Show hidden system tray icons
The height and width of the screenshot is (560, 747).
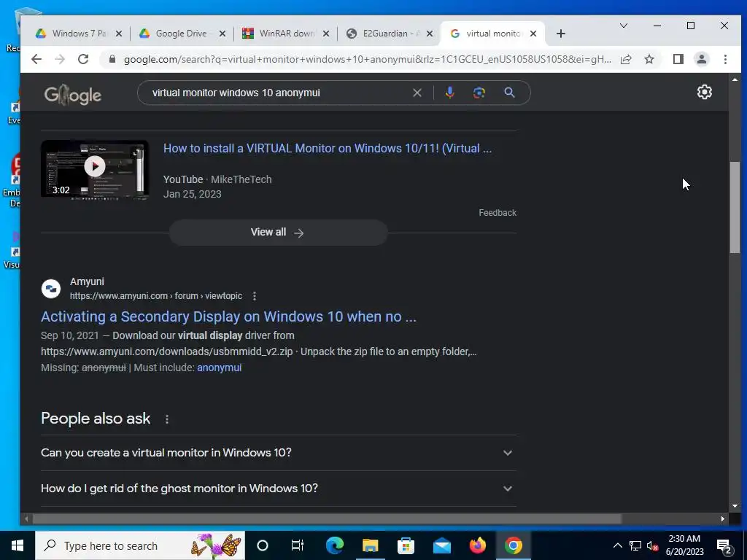[x=617, y=545]
